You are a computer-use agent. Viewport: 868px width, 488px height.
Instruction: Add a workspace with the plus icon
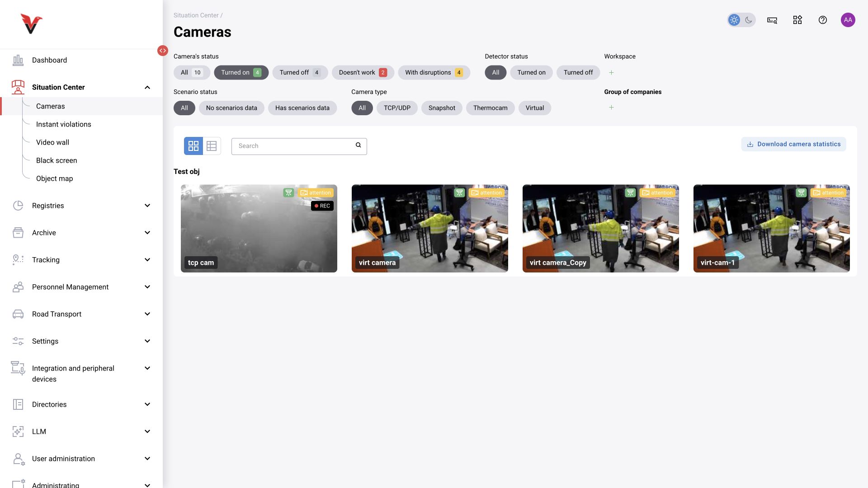coord(611,72)
